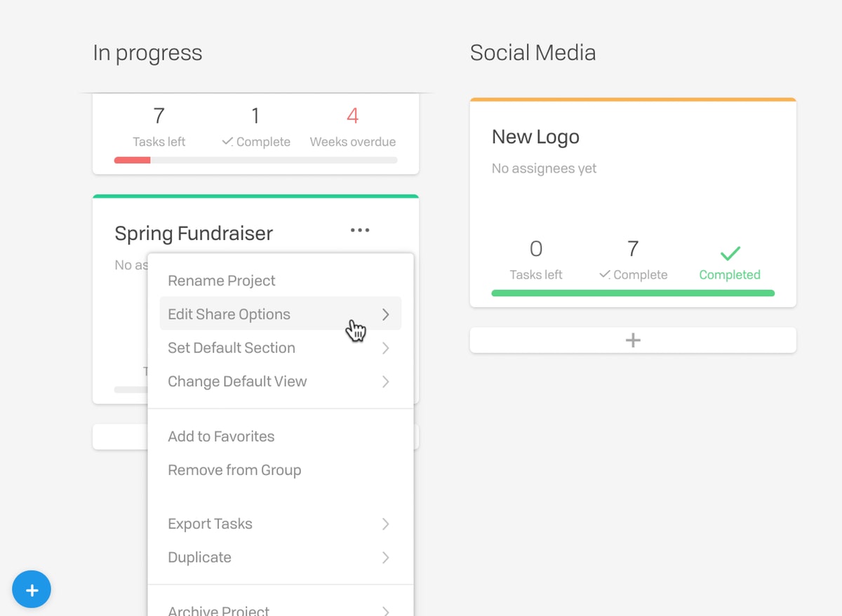Expand the Change Default View chevron

point(385,382)
